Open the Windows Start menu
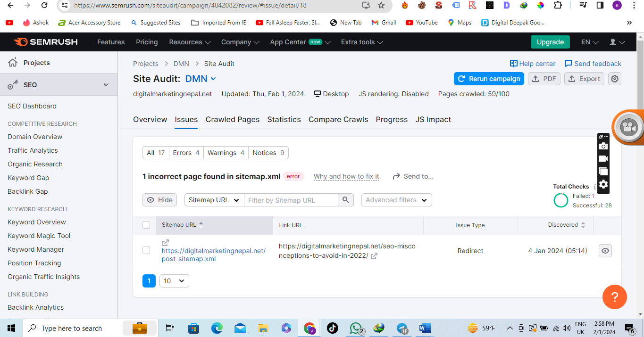This screenshot has width=644, height=337. click(11, 328)
